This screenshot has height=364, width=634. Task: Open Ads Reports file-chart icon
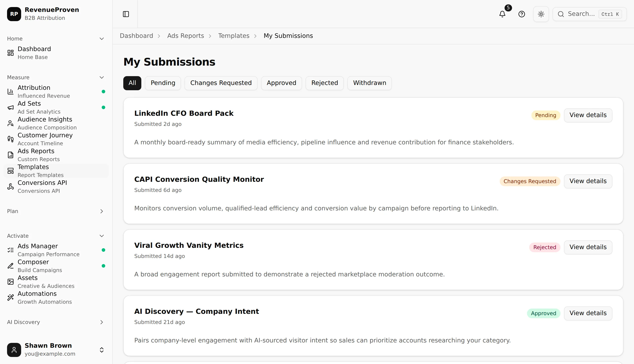11,155
